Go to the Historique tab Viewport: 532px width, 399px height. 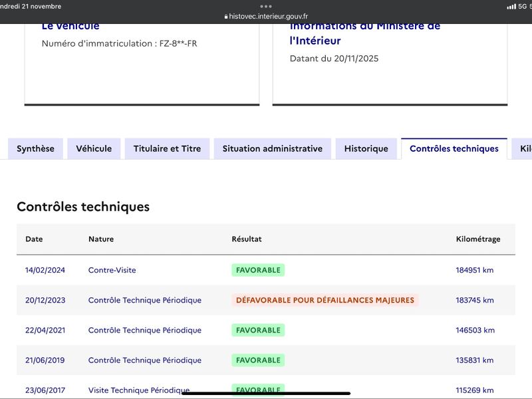click(x=366, y=149)
